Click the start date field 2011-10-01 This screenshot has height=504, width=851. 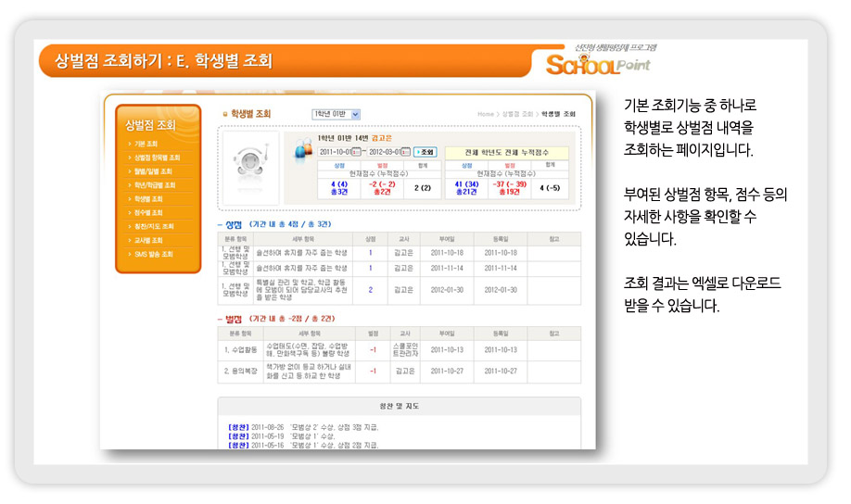(x=334, y=152)
